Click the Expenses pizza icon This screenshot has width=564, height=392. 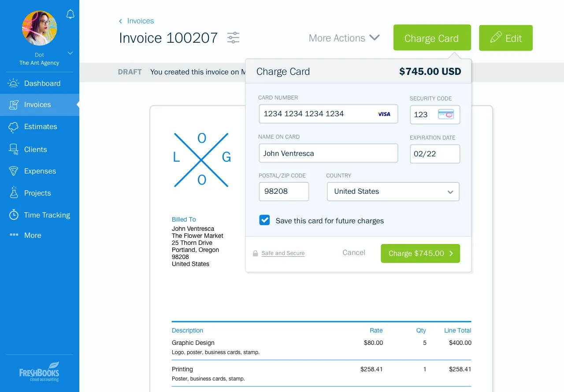click(x=14, y=171)
